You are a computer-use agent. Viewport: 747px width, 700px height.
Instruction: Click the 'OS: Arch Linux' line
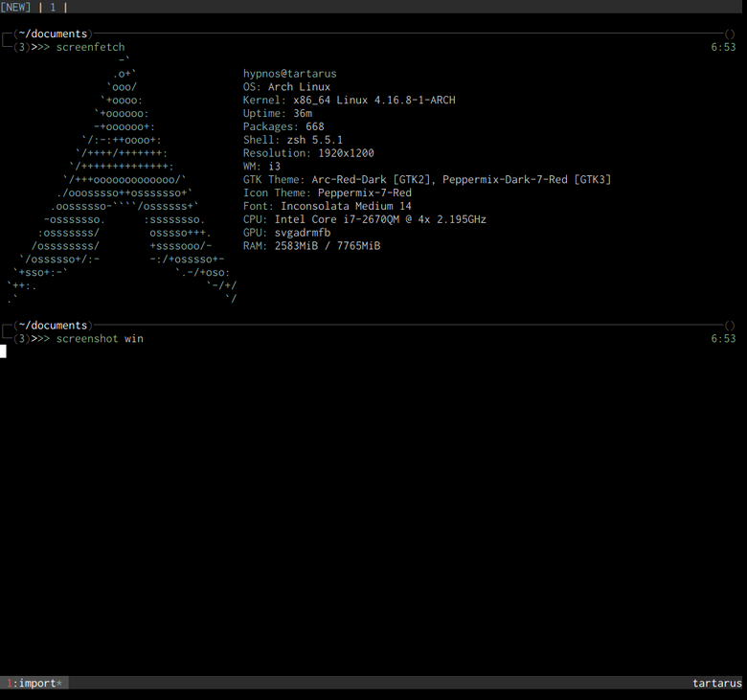[x=286, y=87]
